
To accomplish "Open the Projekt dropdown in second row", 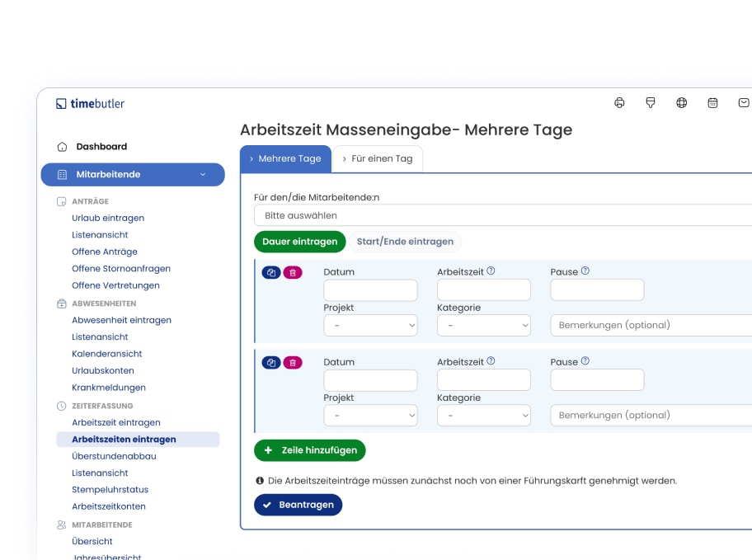I will pos(371,416).
